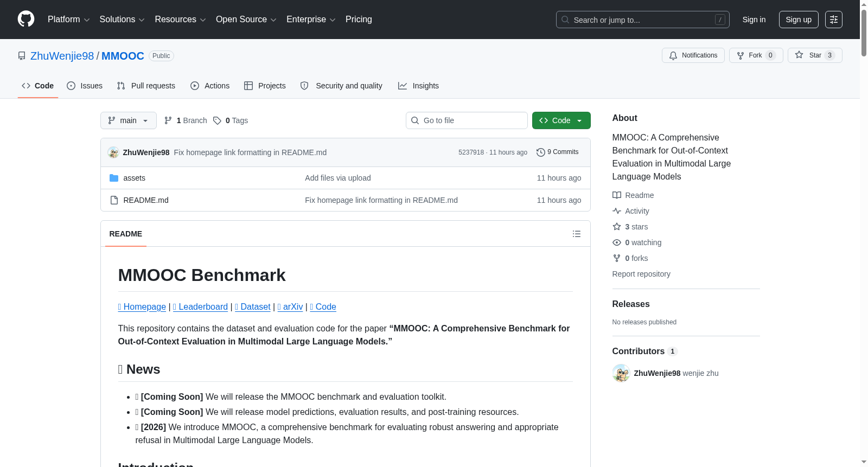Open the Dataset link in README
This screenshot has height=467, width=868.
[253, 307]
